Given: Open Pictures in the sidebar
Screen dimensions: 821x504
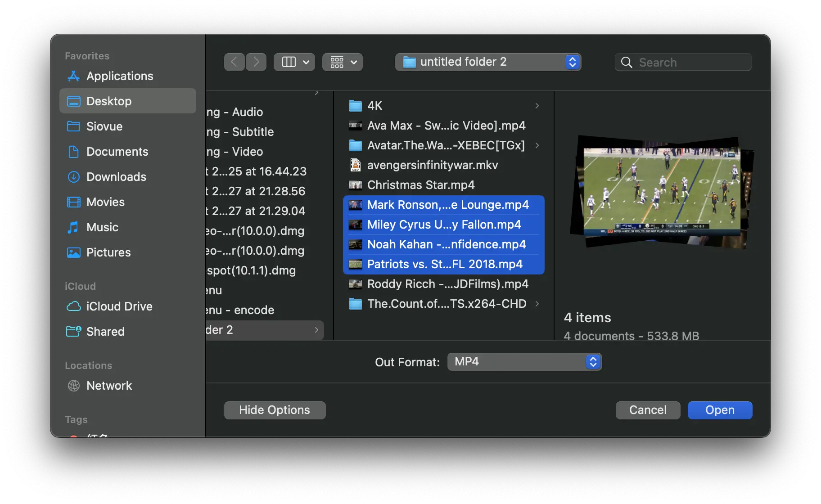Looking at the screenshot, I should click(128, 252).
